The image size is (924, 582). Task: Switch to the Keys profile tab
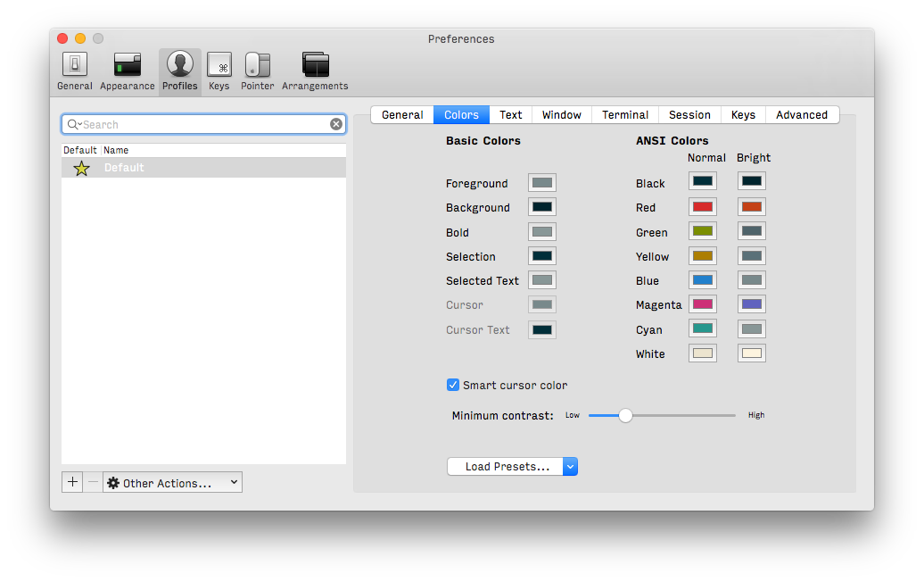click(743, 115)
